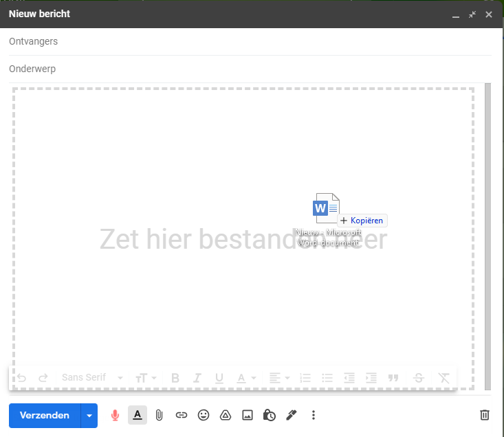
Task: Insert files from Google Drive icon
Action: pyautogui.click(x=225, y=415)
